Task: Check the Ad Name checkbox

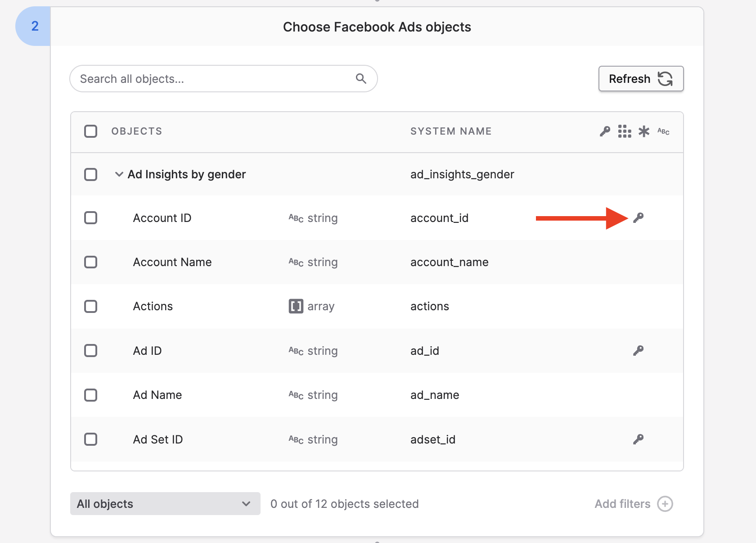Action: [91, 395]
